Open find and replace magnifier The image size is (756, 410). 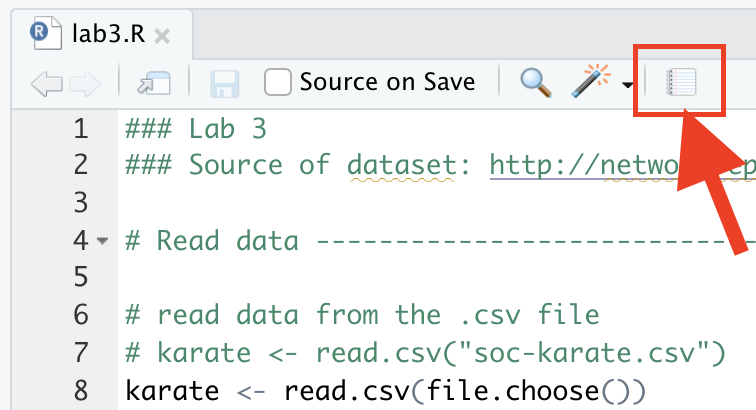[x=536, y=82]
